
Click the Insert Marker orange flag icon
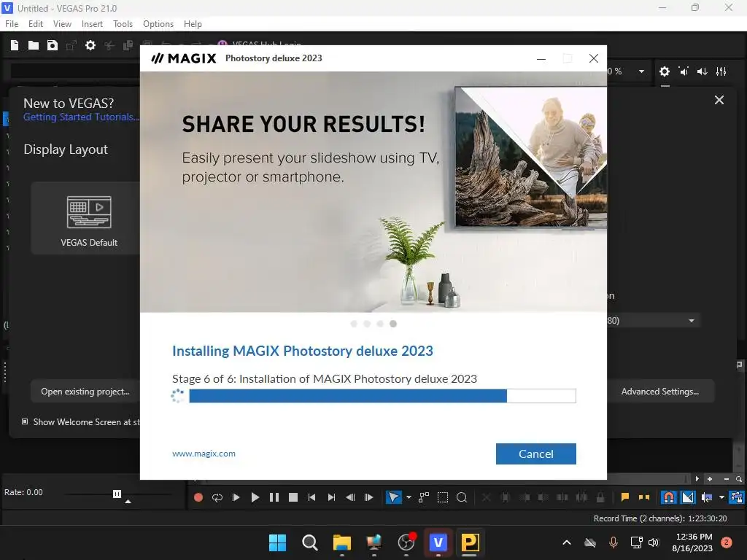[625, 497]
